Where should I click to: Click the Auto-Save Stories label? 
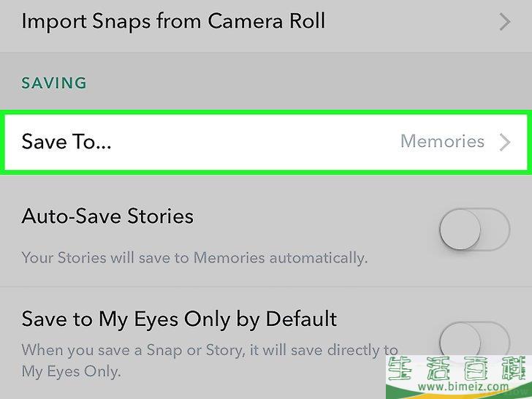pos(107,216)
